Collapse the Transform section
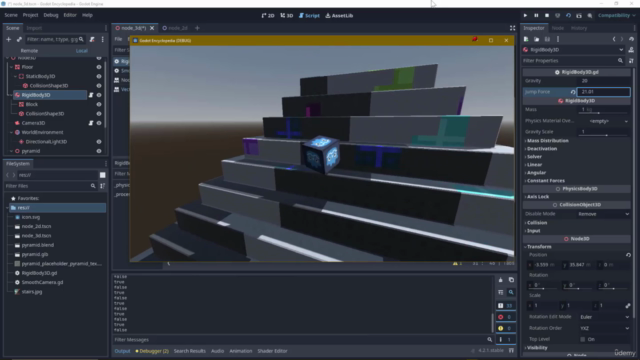 coord(538,247)
